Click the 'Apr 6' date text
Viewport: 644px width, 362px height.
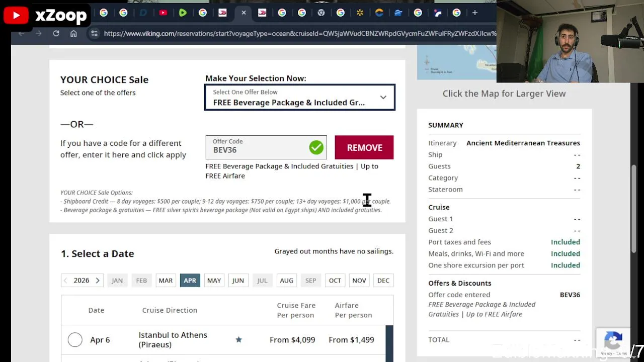(x=100, y=340)
